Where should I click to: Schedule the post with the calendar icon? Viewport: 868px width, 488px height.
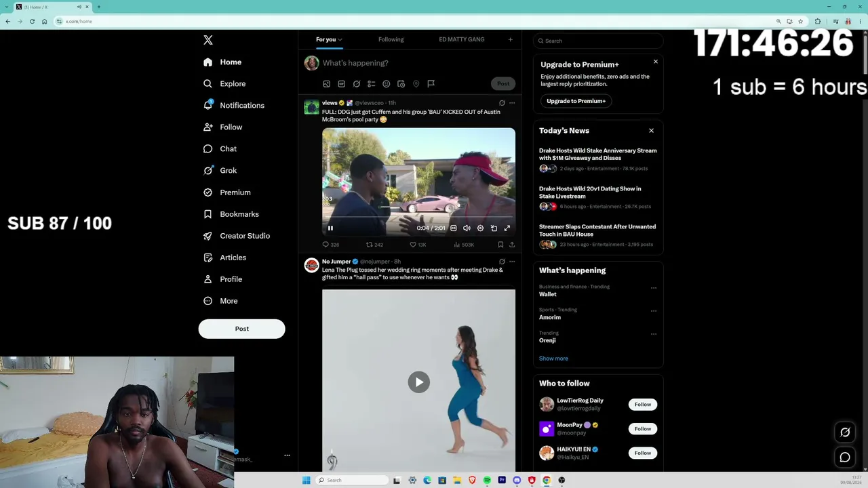click(x=401, y=83)
